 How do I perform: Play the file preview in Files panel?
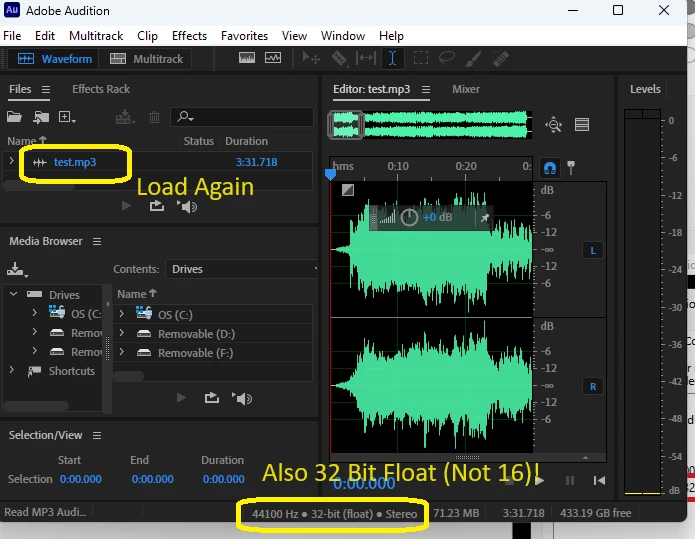pyautogui.click(x=126, y=206)
